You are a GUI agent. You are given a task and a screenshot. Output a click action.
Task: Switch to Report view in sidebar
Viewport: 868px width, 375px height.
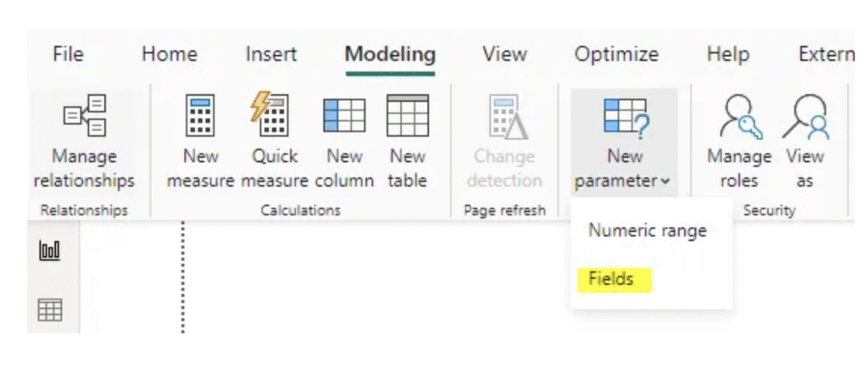point(51,252)
